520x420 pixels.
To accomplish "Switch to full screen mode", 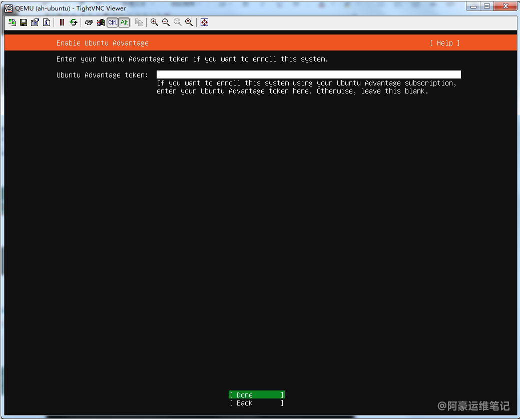I will (204, 22).
